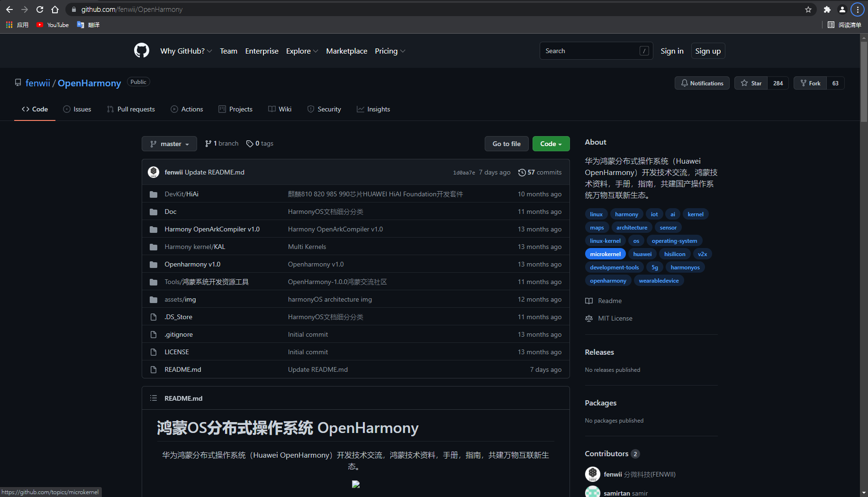
Task: Click the 284 stargazers count
Action: (x=778, y=83)
